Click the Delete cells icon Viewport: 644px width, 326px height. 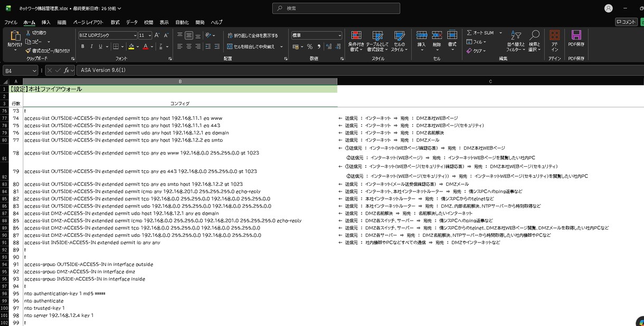[x=437, y=35]
